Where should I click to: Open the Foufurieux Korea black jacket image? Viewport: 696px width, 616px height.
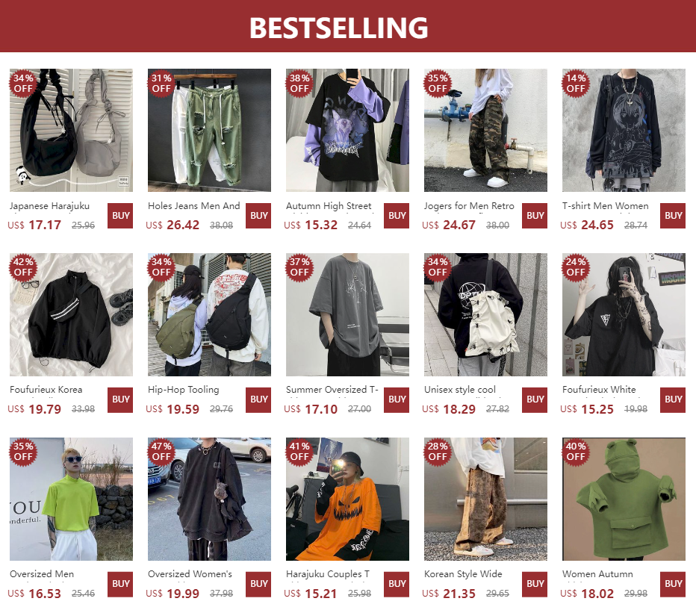pyautogui.click(x=71, y=314)
